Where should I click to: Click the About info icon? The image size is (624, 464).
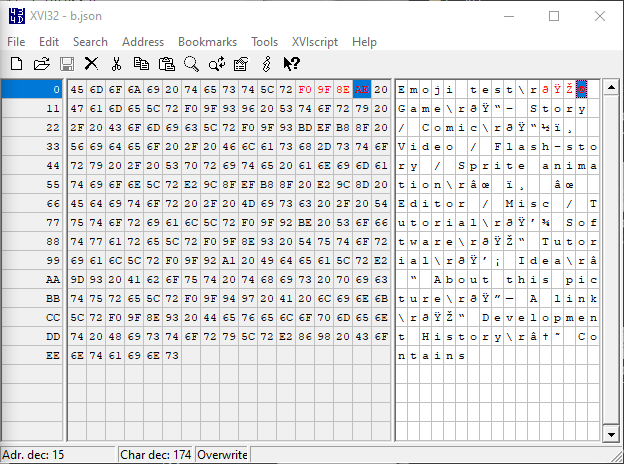266,64
